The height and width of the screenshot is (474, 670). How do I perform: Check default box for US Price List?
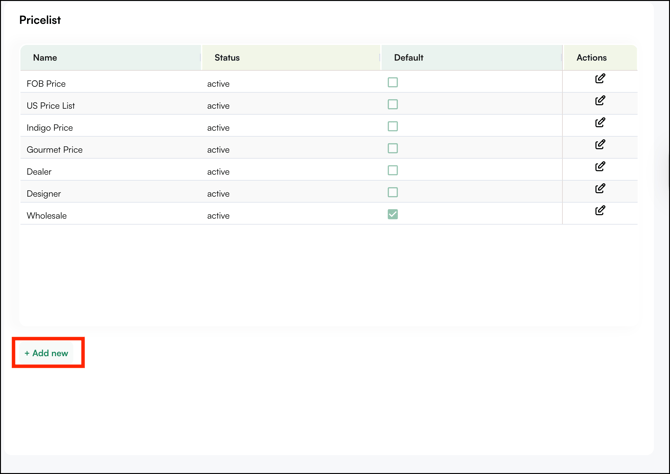pos(393,105)
